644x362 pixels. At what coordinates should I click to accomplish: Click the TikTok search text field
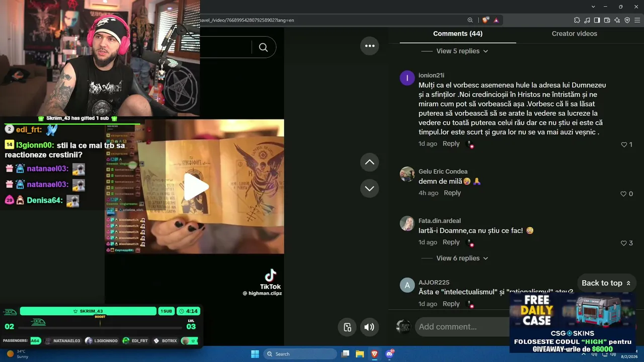coord(225,47)
